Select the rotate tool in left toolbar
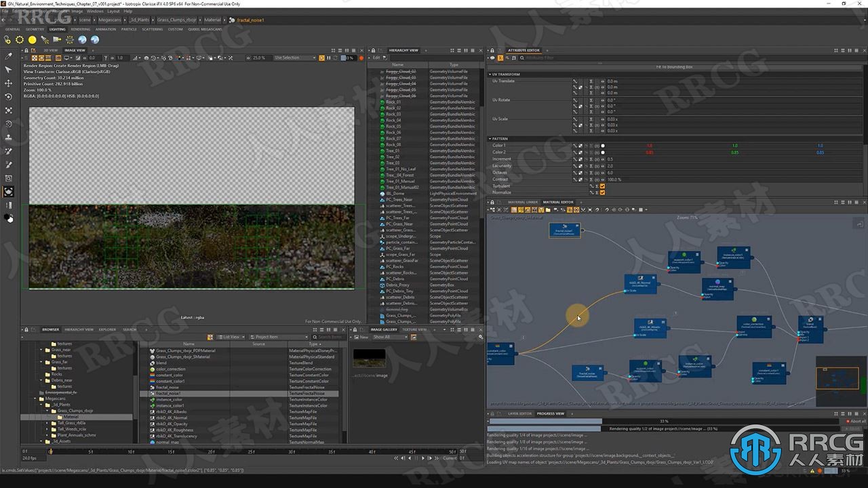The width and height of the screenshot is (868, 488). point(9,97)
